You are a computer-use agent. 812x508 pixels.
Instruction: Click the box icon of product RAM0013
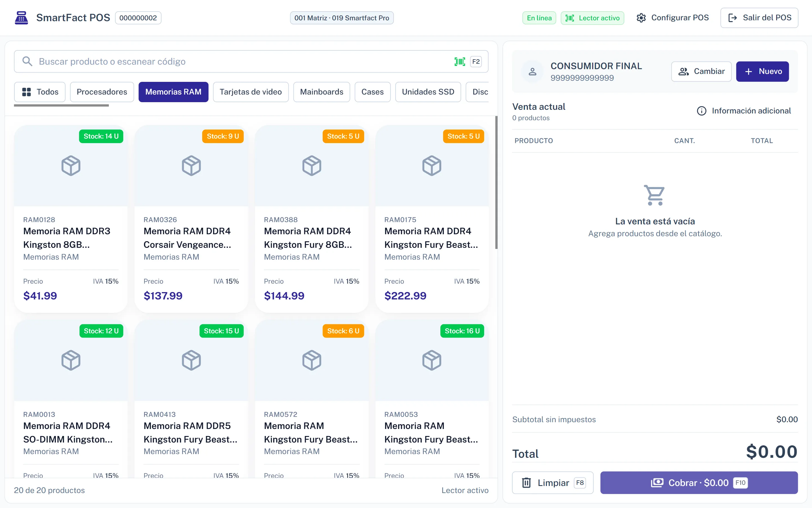(71, 360)
